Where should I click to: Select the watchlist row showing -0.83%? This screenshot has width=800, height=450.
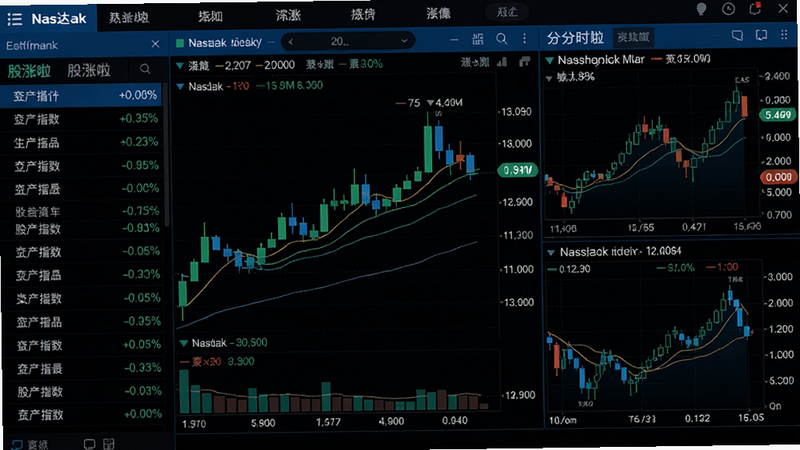click(x=82, y=229)
